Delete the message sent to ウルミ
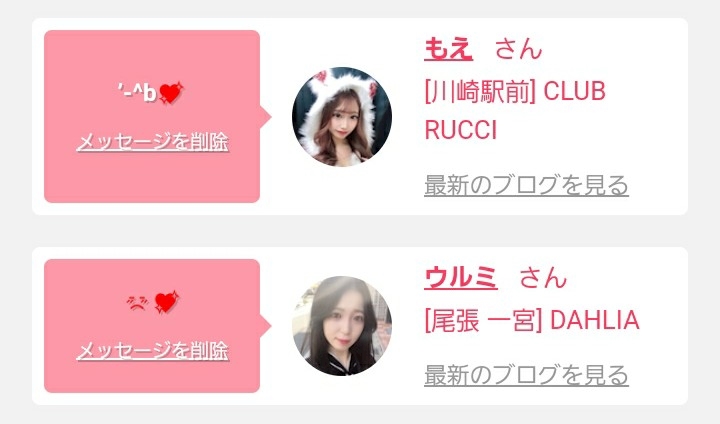 tap(152, 351)
